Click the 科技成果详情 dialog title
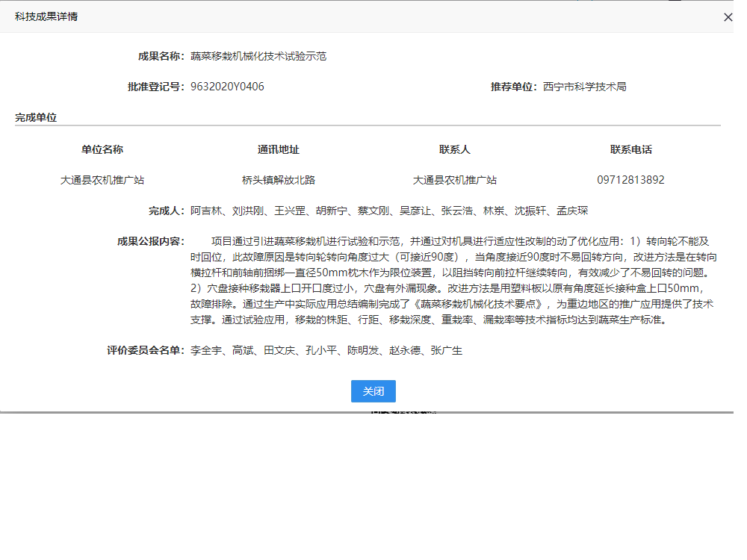 pos(46,16)
